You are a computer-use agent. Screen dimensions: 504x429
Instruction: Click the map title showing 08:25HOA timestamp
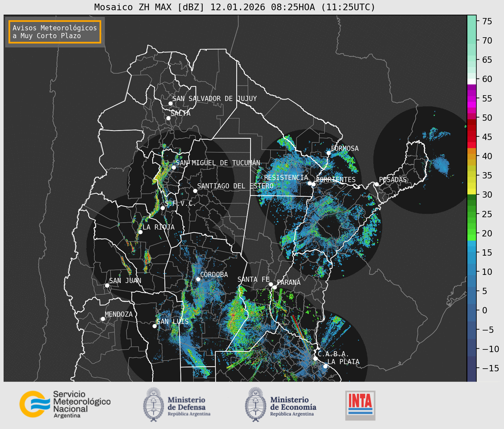(235, 7)
